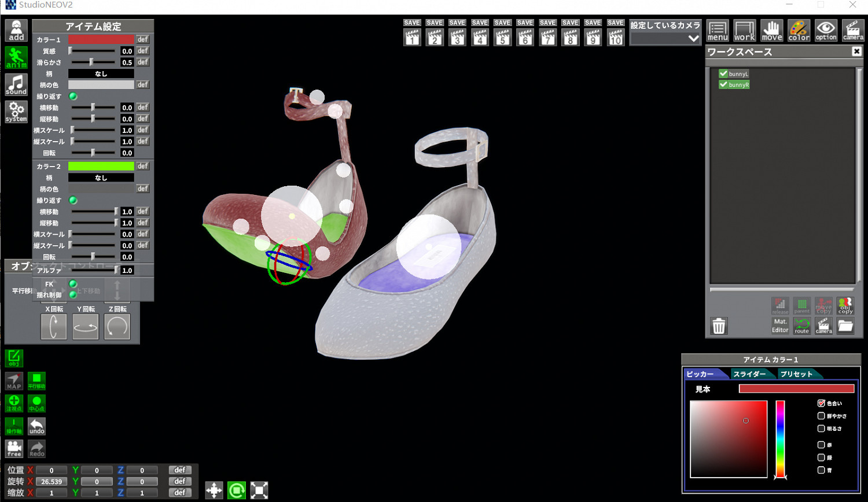Click the green カラー2 color swatch

pyautogui.click(x=101, y=166)
